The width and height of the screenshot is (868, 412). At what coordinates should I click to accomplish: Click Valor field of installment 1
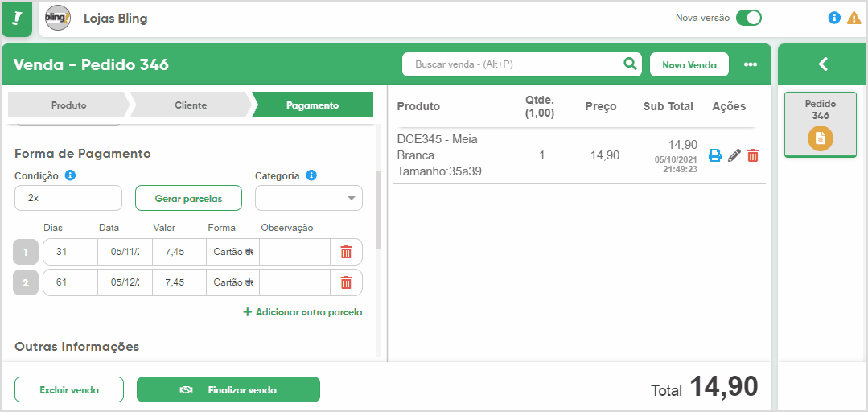(179, 252)
